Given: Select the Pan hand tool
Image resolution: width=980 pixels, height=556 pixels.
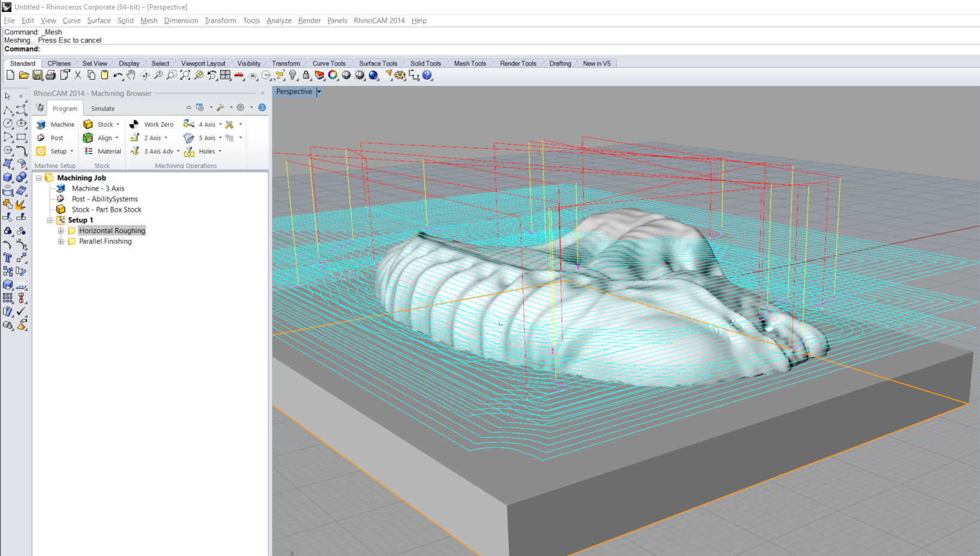Looking at the screenshot, I should coord(131,75).
